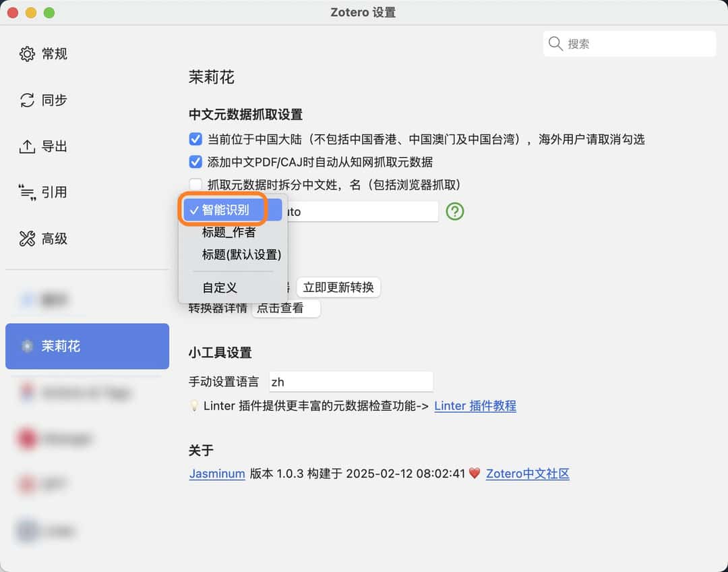This screenshot has width=728, height=572.
Task: Click the magnifier icon in the search box
Action: click(x=555, y=43)
